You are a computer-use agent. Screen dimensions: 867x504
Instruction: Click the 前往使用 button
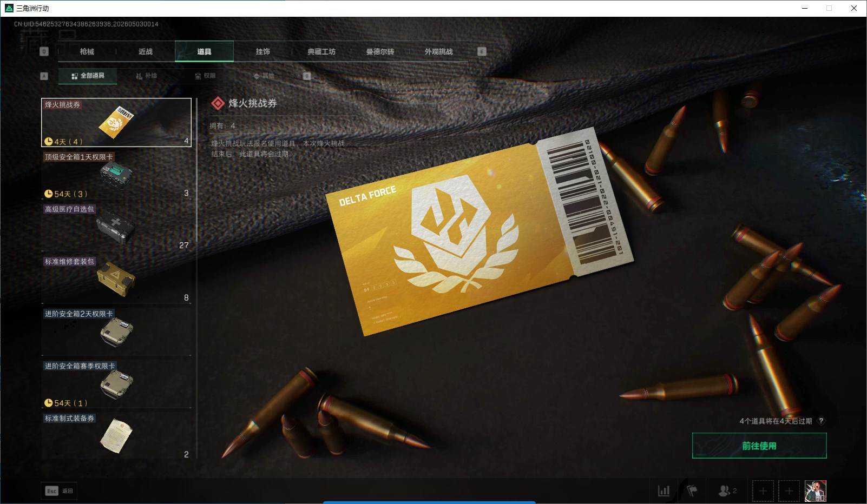[759, 446]
